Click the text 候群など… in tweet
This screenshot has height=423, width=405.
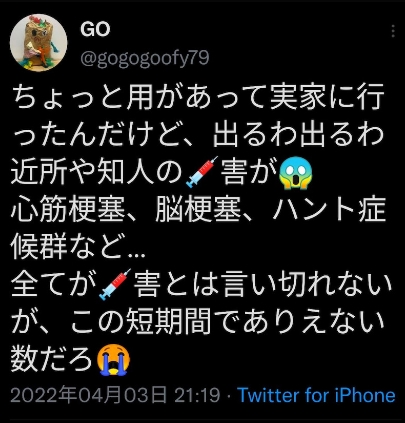(x=79, y=247)
